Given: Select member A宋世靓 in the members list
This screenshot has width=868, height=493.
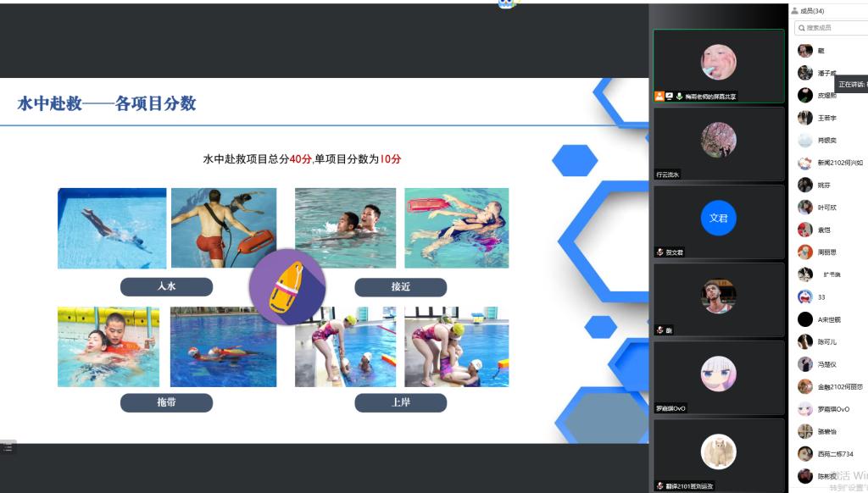Looking at the screenshot, I should (831, 319).
